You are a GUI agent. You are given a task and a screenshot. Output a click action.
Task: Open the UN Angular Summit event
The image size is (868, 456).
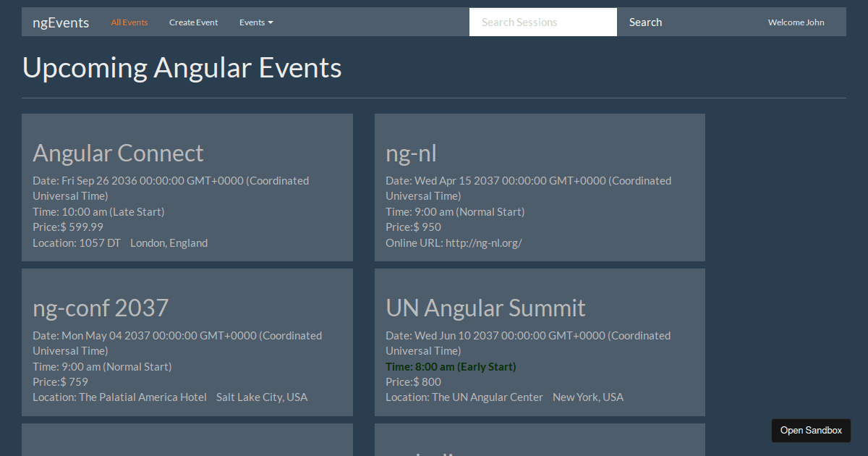point(485,308)
